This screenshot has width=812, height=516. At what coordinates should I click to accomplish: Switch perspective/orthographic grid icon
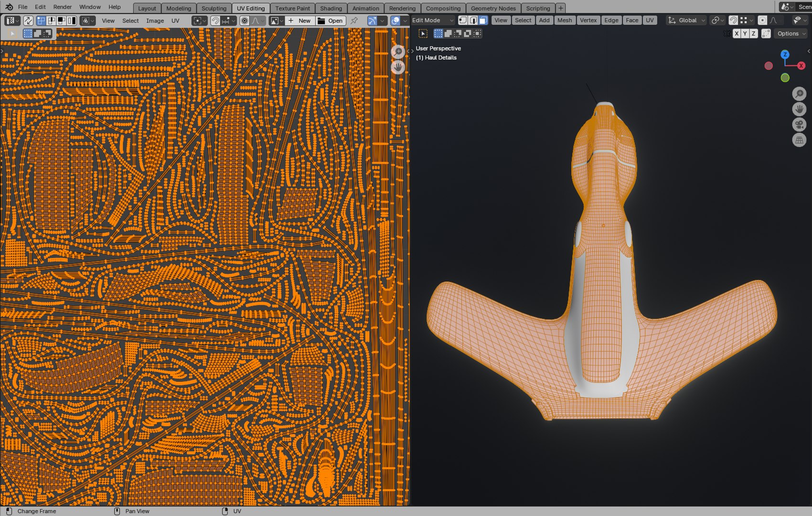[x=799, y=140]
